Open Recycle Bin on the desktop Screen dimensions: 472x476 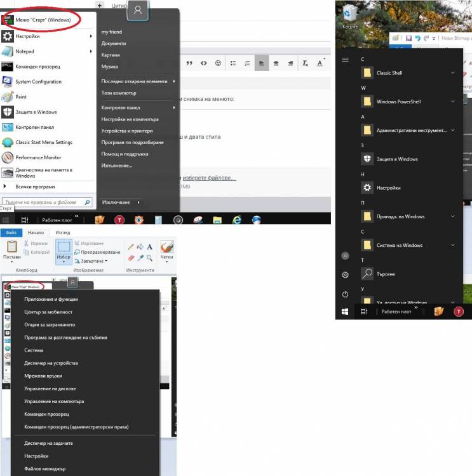(x=350, y=18)
